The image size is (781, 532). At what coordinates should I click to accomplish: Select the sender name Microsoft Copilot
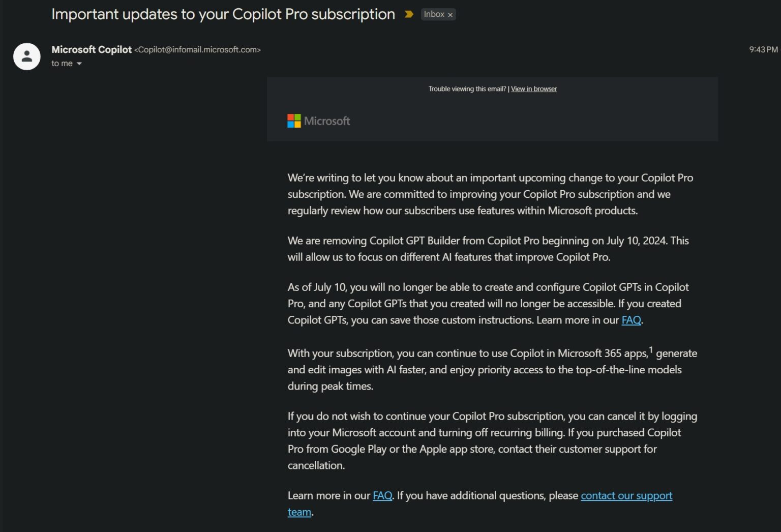pos(92,49)
